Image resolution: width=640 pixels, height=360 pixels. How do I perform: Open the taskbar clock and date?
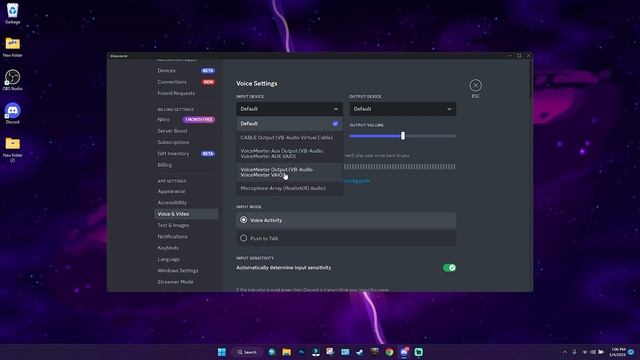coord(618,352)
